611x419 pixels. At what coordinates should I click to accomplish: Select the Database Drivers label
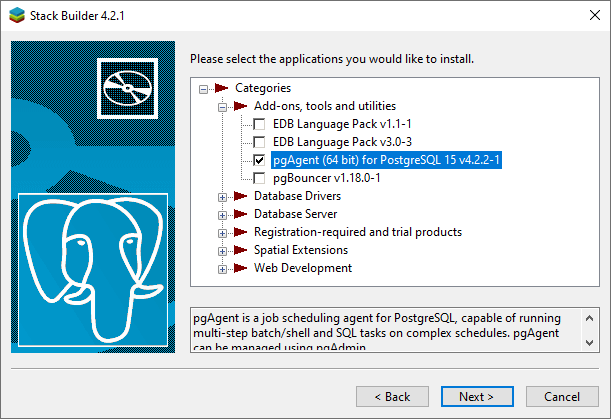pyautogui.click(x=297, y=196)
